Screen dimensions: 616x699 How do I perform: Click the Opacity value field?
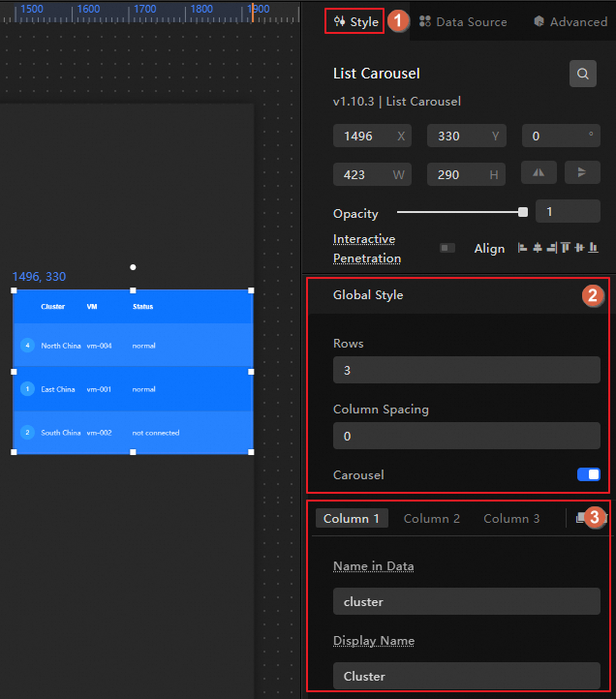[568, 211]
